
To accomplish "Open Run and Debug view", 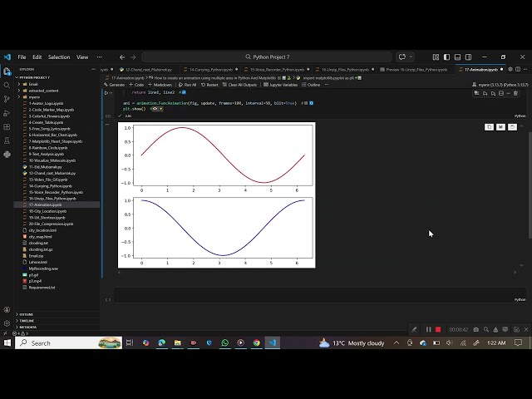I will [7, 113].
